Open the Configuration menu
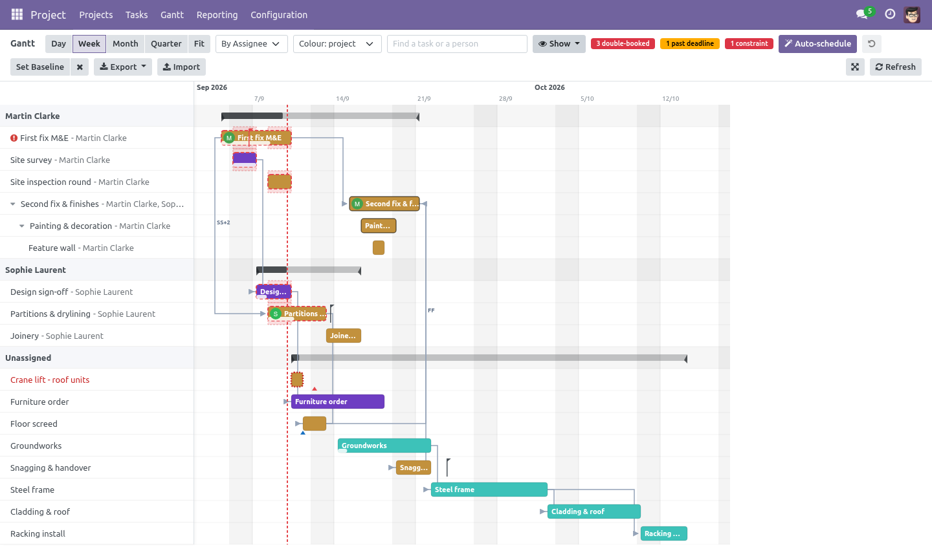The image size is (932, 560). [x=279, y=15]
